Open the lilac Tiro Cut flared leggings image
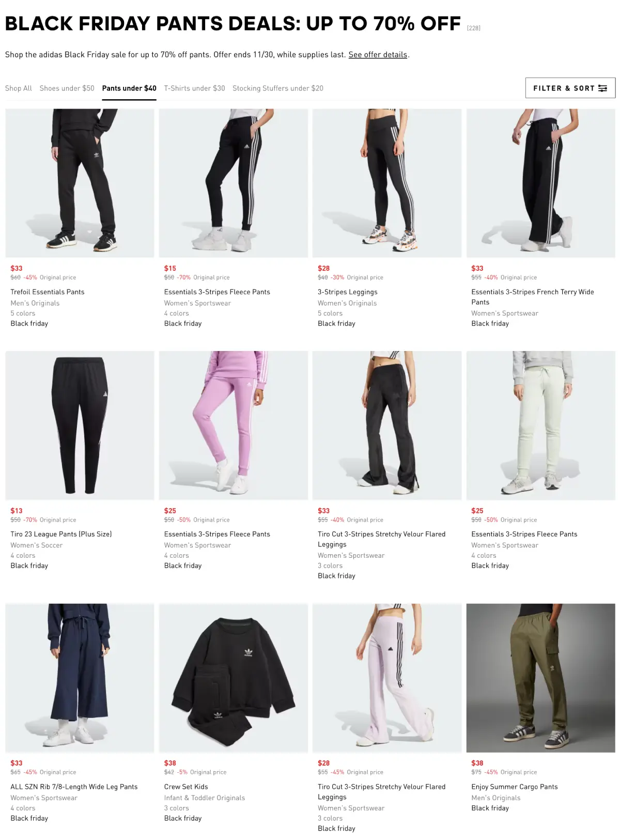This screenshot has height=840, width=620. 387,678
